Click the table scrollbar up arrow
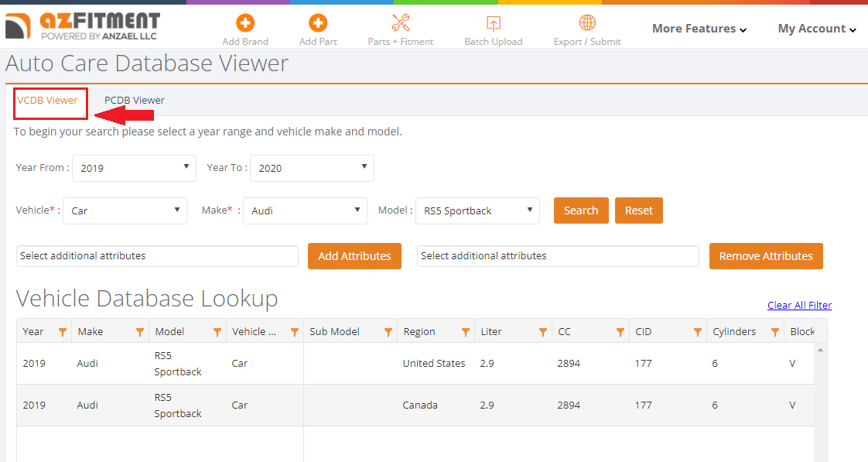This screenshot has width=868, height=462. point(820,350)
